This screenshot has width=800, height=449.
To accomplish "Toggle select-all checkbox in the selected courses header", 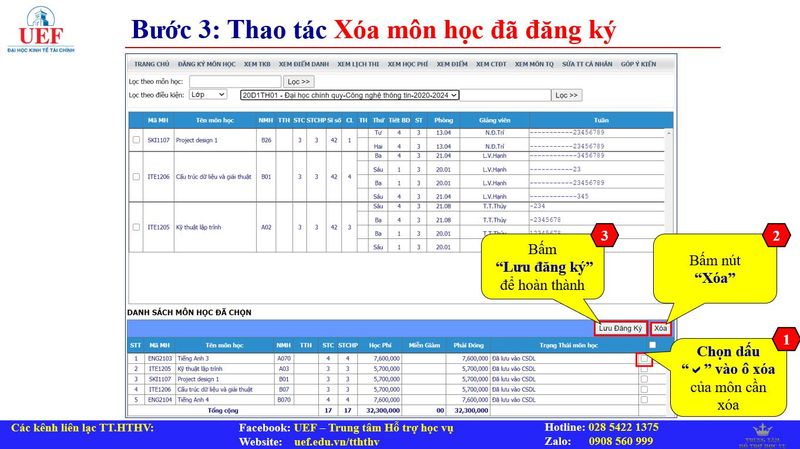I will tap(653, 345).
